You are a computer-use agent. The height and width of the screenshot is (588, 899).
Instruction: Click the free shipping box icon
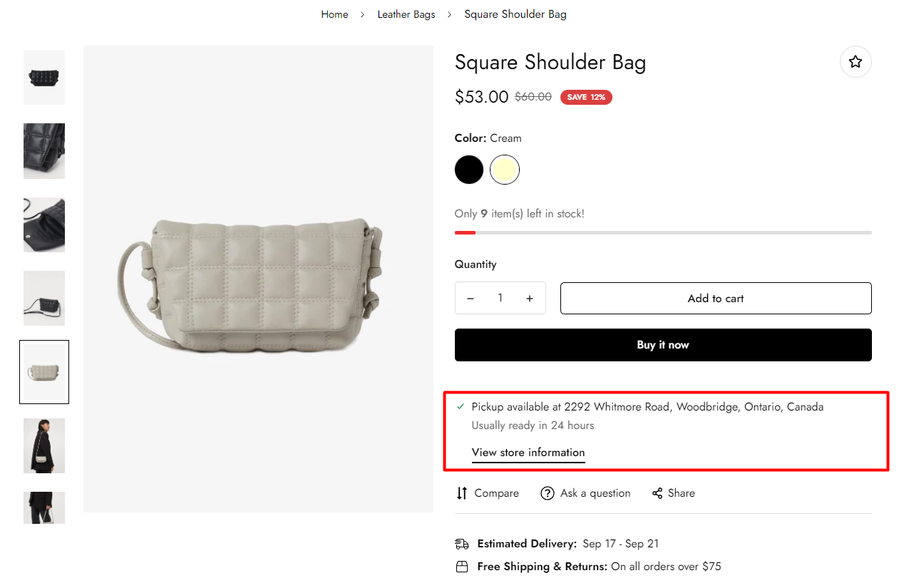click(x=462, y=567)
